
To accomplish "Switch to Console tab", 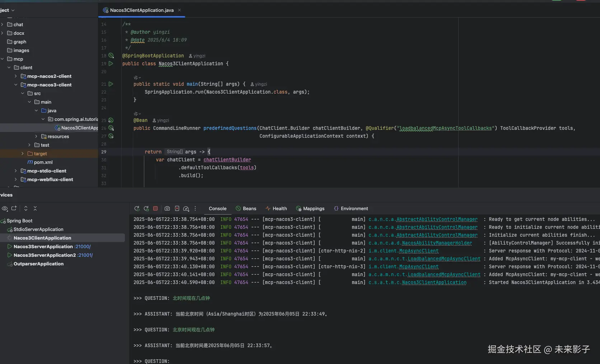I will click(x=217, y=208).
